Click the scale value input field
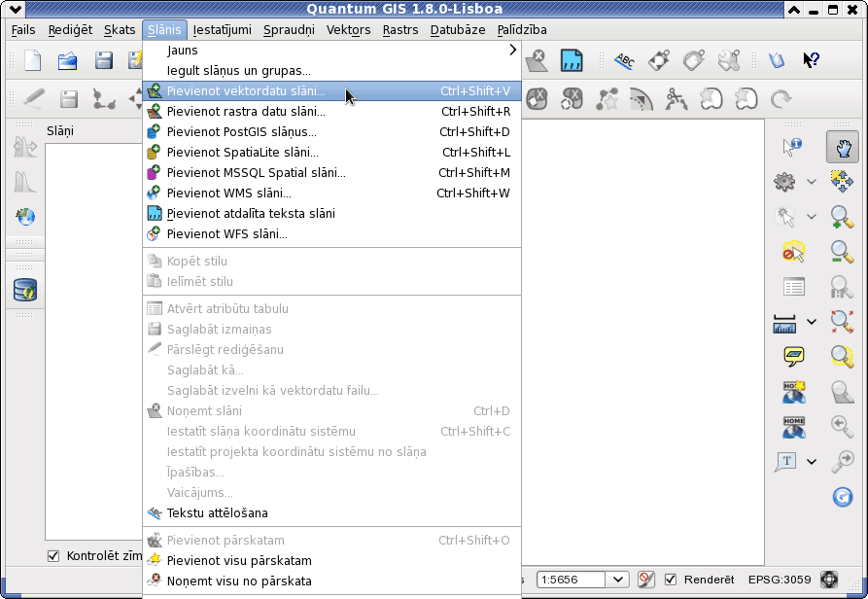The image size is (868, 599). coord(572,580)
